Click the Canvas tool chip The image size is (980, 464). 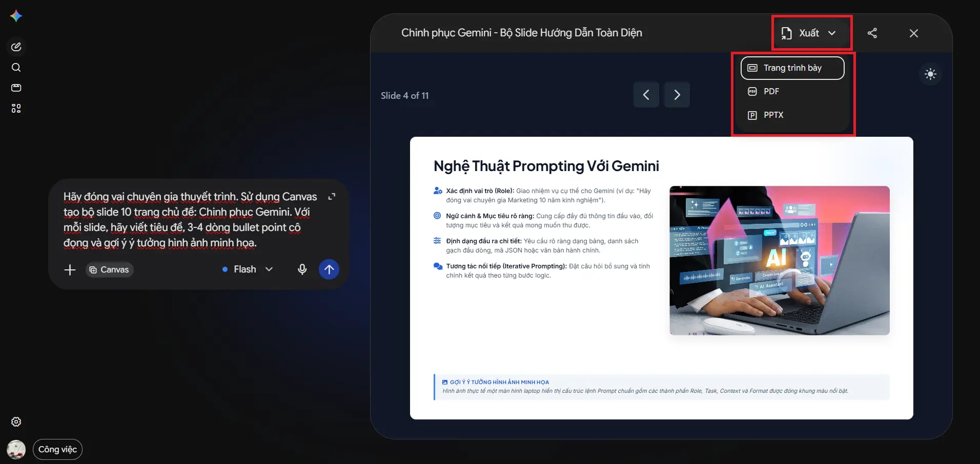(x=109, y=269)
